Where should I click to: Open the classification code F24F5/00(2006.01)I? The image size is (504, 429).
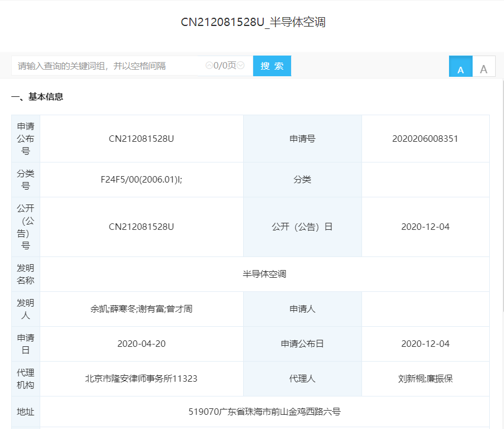click(x=142, y=180)
